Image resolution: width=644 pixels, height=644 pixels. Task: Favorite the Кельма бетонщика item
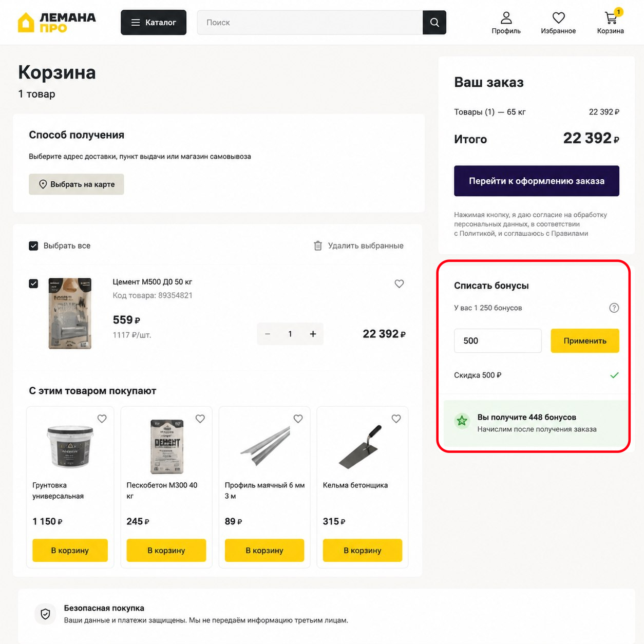point(396,419)
